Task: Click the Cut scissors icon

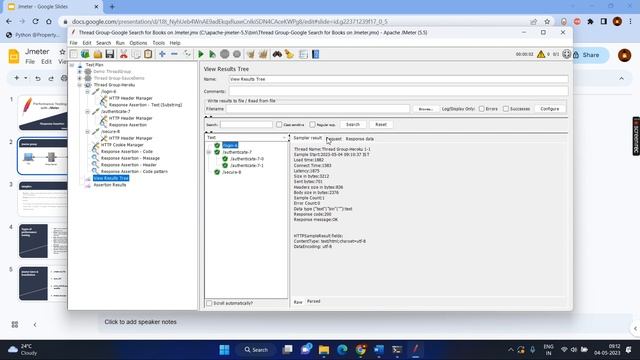Action: 124,54
